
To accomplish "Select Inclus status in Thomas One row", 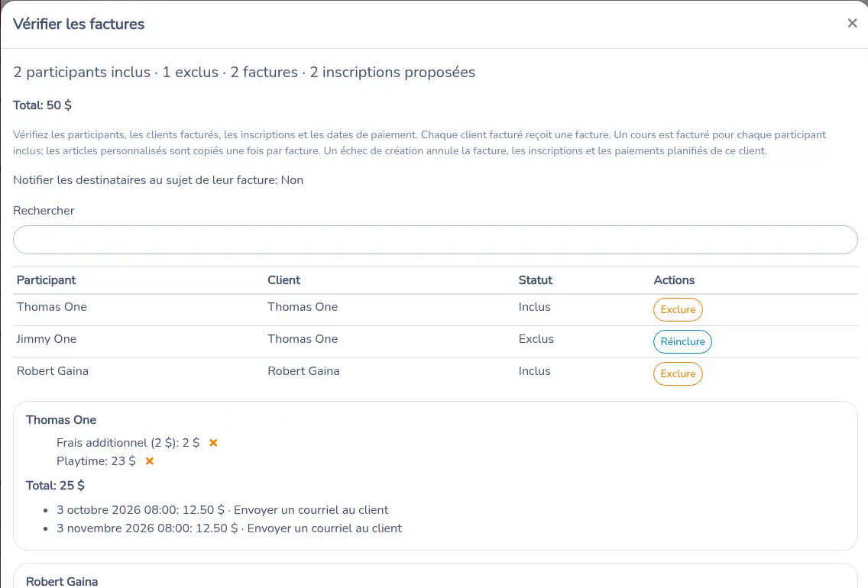I will [534, 306].
